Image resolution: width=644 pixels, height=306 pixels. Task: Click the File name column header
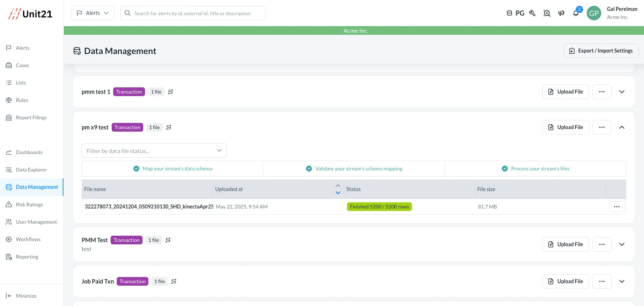(x=147, y=189)
